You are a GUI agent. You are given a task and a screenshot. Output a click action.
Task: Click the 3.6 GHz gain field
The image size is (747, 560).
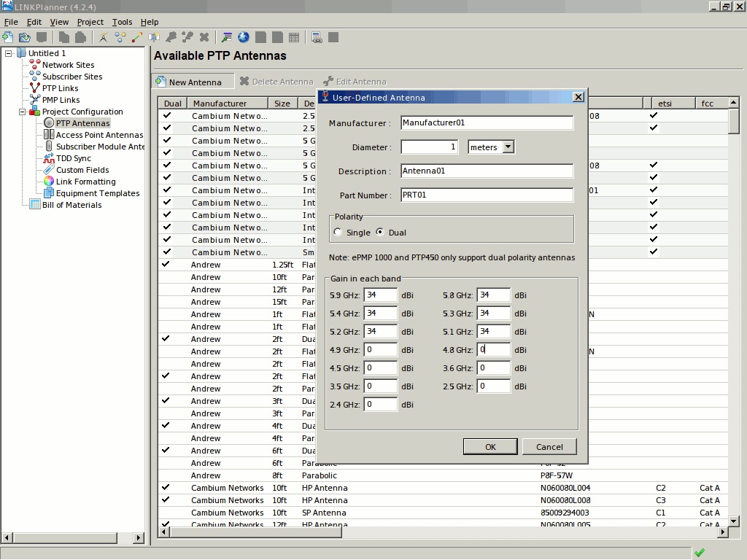point(494,368)
